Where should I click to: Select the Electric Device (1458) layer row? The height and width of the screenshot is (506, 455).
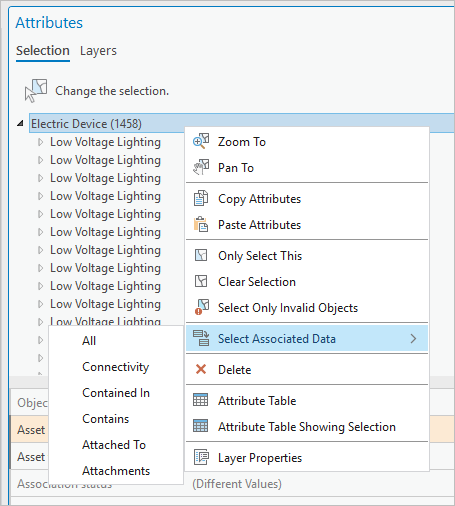[x=242, y=124]
